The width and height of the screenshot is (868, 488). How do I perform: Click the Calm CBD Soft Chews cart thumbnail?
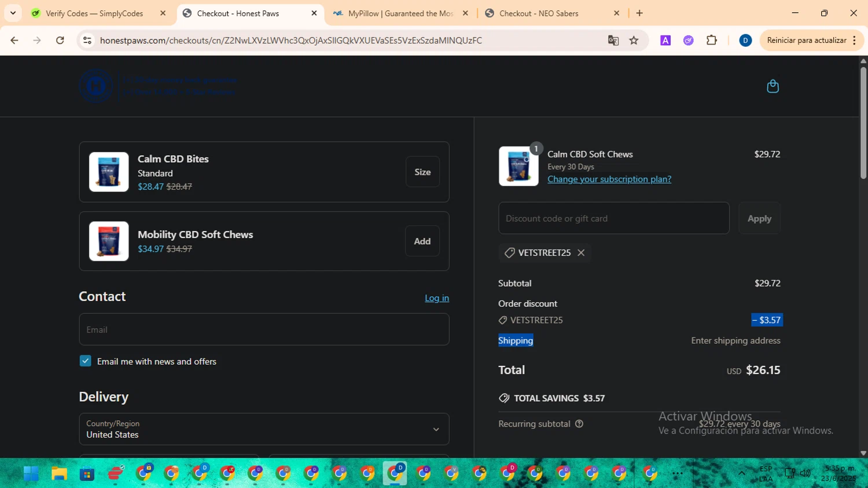[x=518, y=166]
